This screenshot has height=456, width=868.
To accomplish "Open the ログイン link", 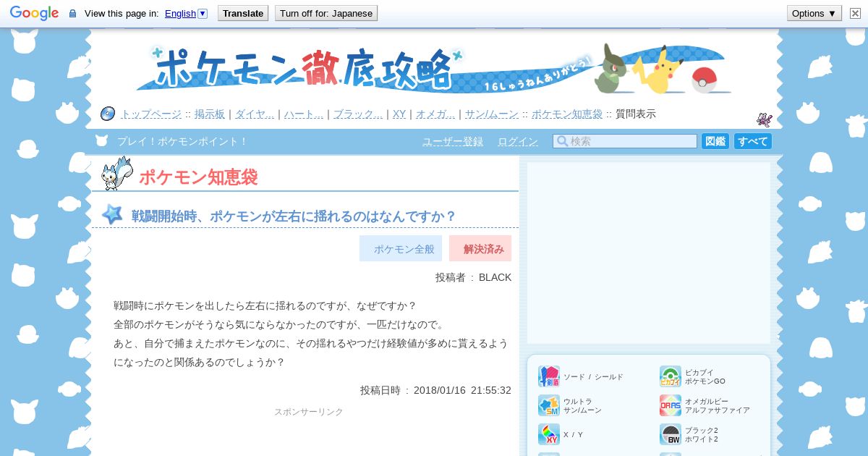I will [518, 142].
